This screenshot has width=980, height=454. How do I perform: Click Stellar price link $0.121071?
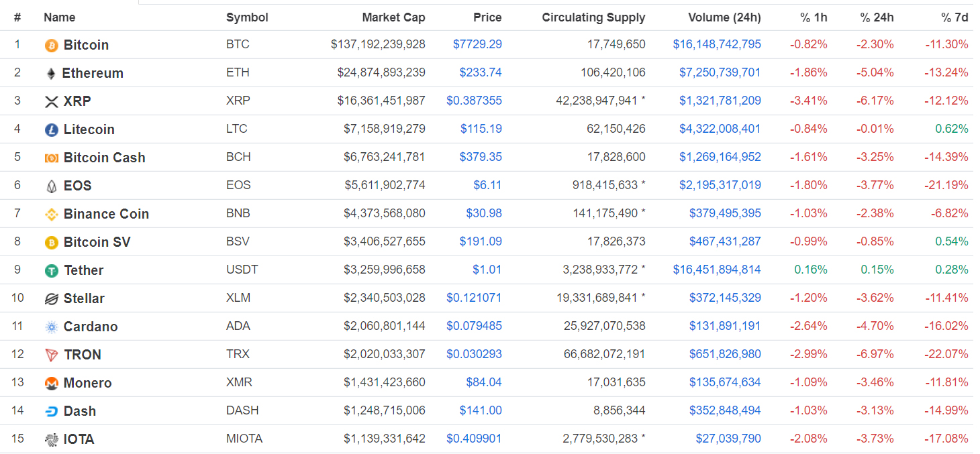point(474,298)
